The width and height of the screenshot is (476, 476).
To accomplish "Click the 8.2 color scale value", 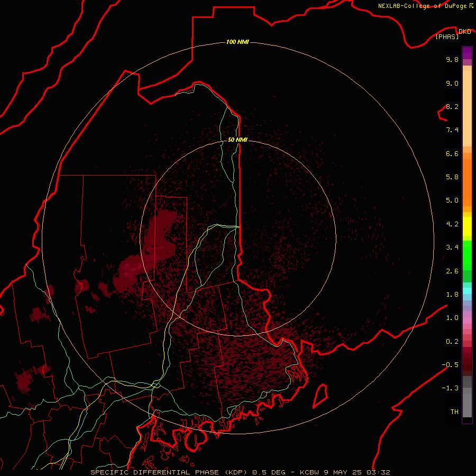I will [452, 106].
